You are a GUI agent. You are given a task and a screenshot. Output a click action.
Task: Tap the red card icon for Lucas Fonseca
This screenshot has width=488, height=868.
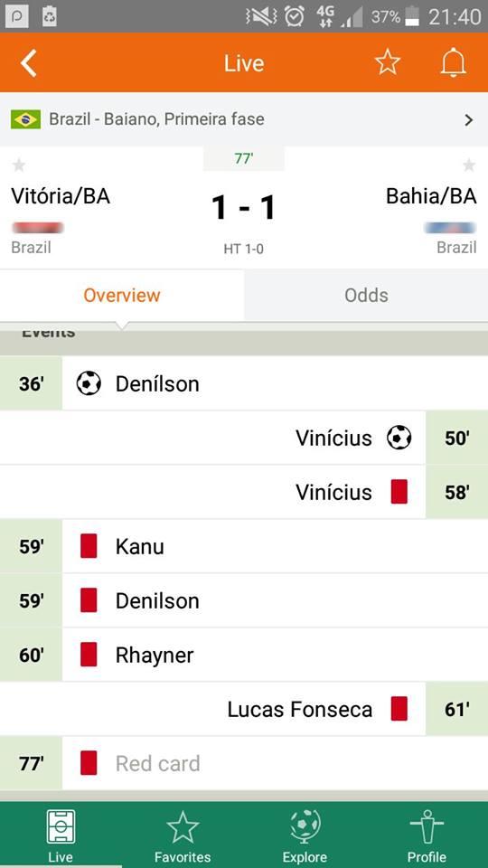point(399,709)
